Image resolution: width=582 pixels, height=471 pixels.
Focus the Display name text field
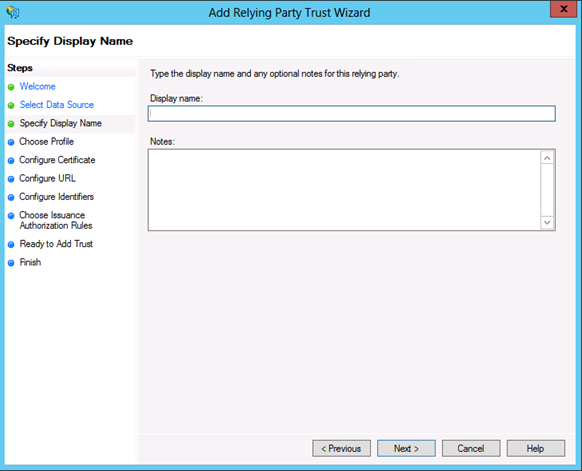pos(352,114)
